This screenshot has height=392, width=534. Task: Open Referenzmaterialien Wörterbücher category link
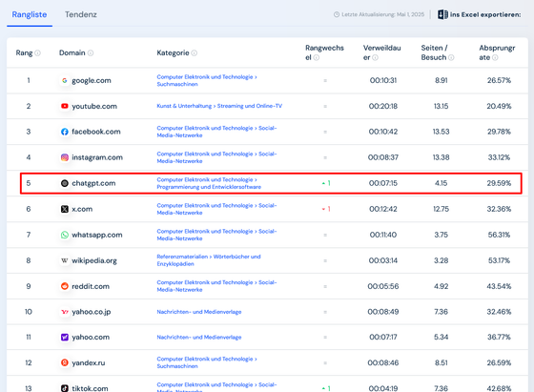(209, 260)
